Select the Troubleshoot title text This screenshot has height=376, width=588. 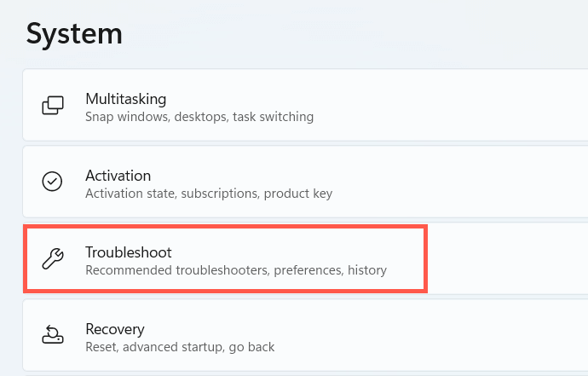[129, 252]
